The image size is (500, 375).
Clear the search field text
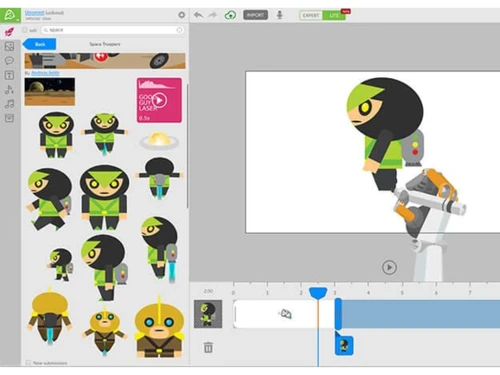[x=179, y=30]
